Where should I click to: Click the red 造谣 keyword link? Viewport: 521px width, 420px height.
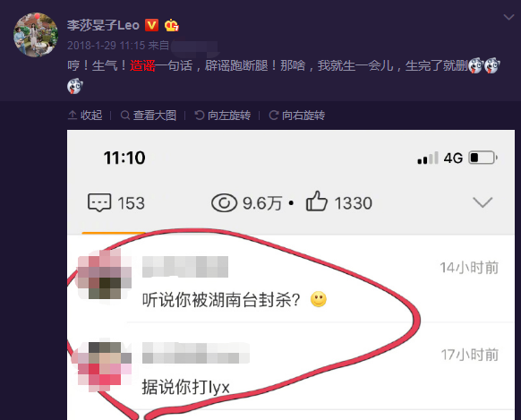(x=142, y=65)
